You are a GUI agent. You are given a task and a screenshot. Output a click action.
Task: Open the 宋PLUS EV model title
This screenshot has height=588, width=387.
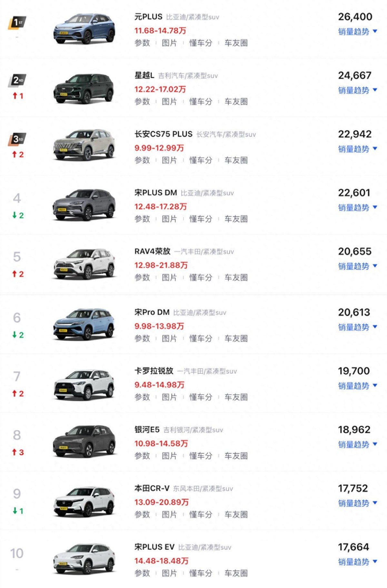tap(154, 547)
